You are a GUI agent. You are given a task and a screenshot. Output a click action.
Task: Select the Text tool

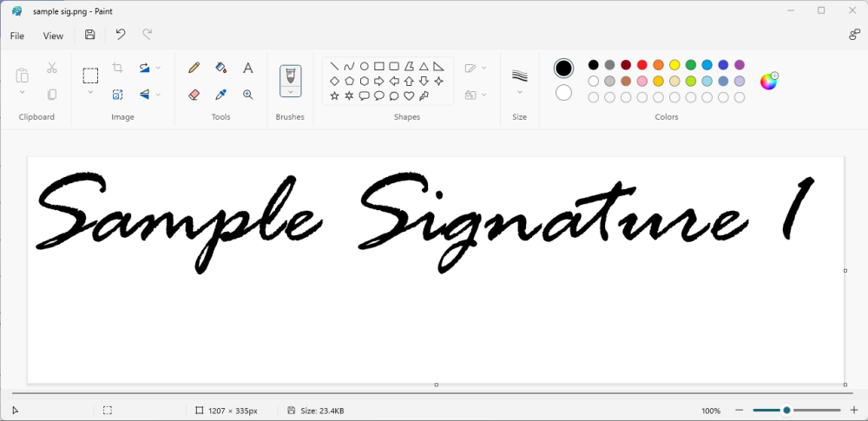click(248, 68)
